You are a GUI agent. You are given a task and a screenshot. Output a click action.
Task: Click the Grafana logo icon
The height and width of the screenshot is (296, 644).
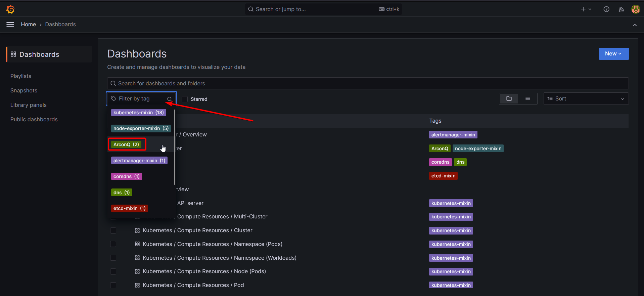pyautogui.click(x=10, y=9)
